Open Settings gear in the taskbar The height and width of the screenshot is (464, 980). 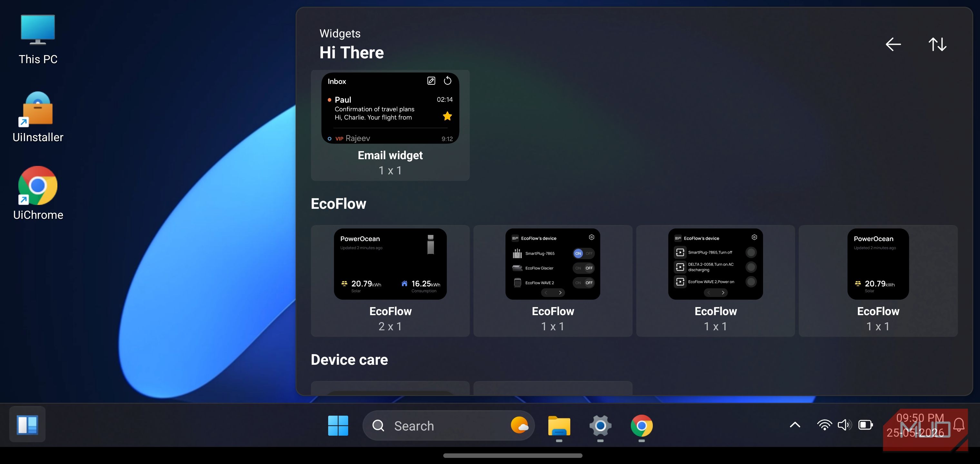[x=600, y=426]
